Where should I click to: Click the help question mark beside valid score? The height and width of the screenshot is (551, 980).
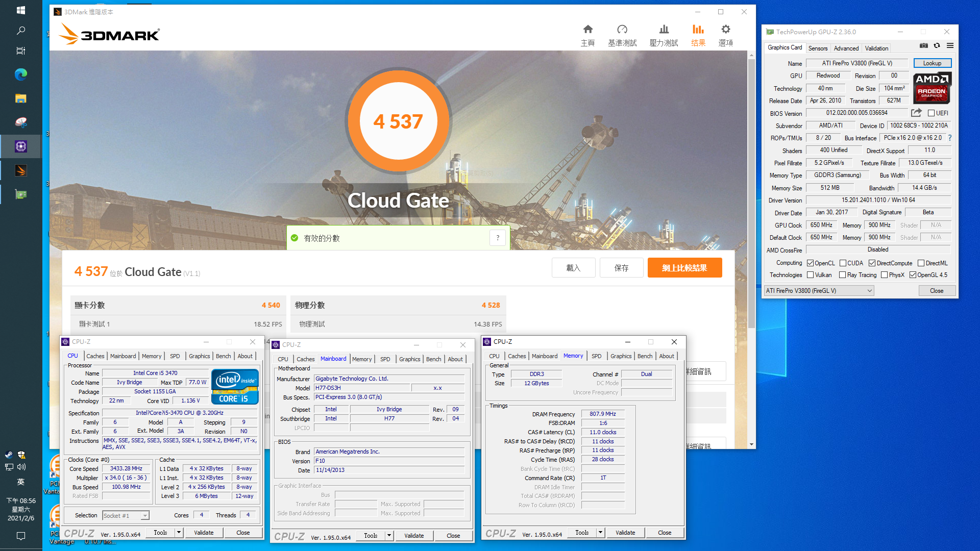click(x=498, y=238)
